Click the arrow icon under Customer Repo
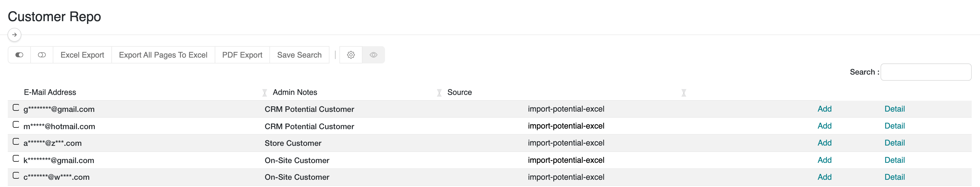Viewport: 980px width, 187px height. pos(14,35)
